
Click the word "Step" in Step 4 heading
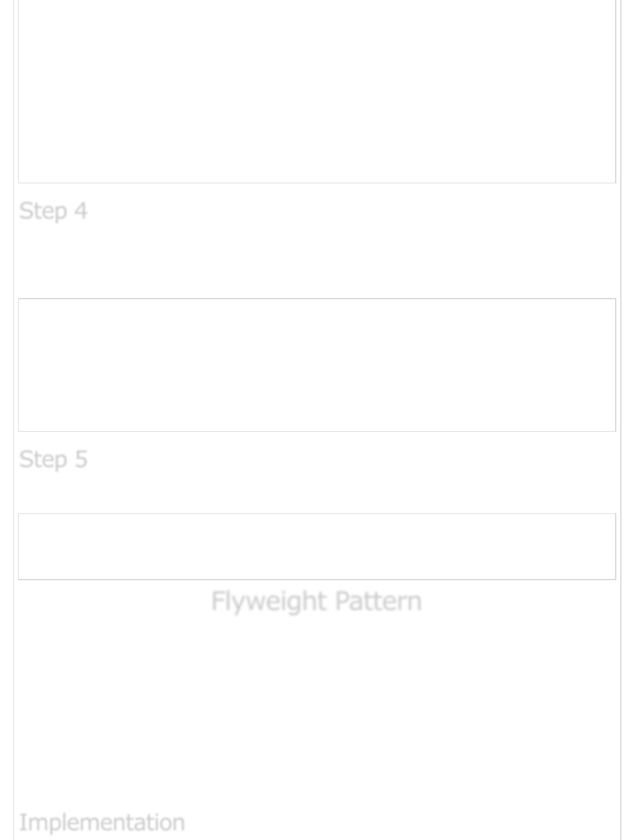[43, 211]
